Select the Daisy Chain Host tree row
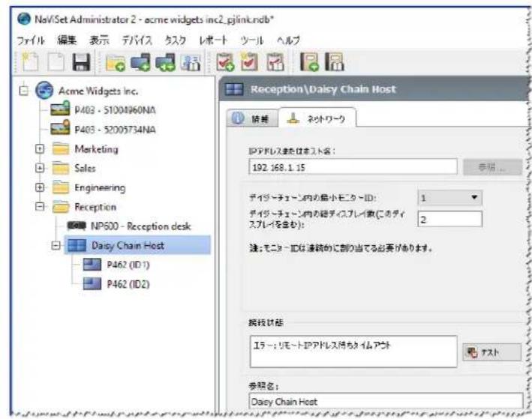This screenshot has width=532, height=419. 137,245
